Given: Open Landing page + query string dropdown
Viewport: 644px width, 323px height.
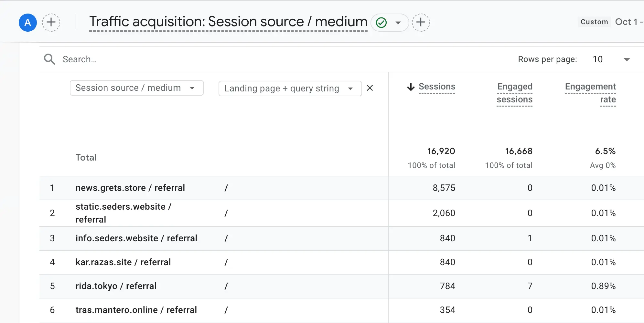Looking at the screenshot, I should point(290,89).
